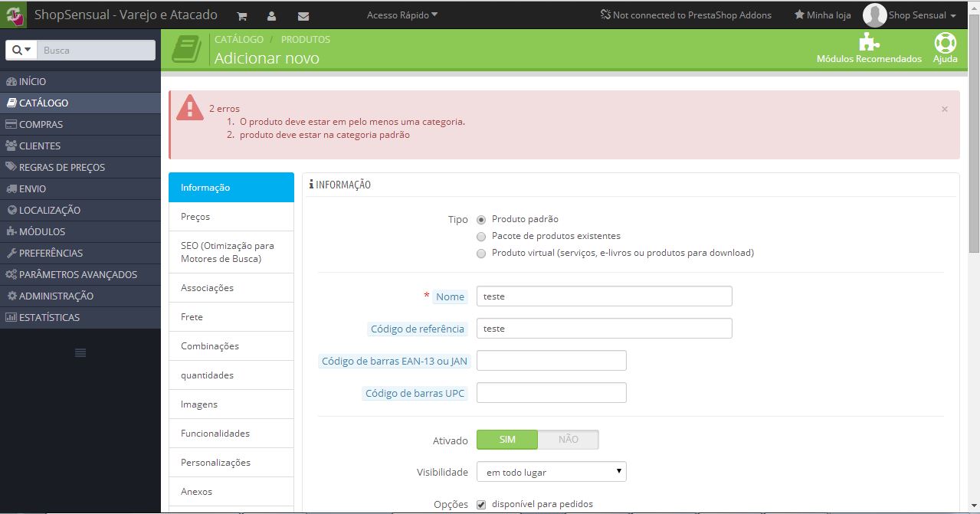980x514 pixels.
Task: Switch to the Associações tab
Action: coord(231,288)
